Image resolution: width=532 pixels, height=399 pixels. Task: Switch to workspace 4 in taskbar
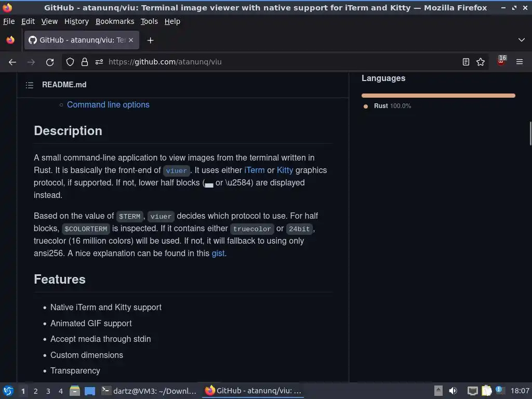pyautogui.click(x=61, y=391)
